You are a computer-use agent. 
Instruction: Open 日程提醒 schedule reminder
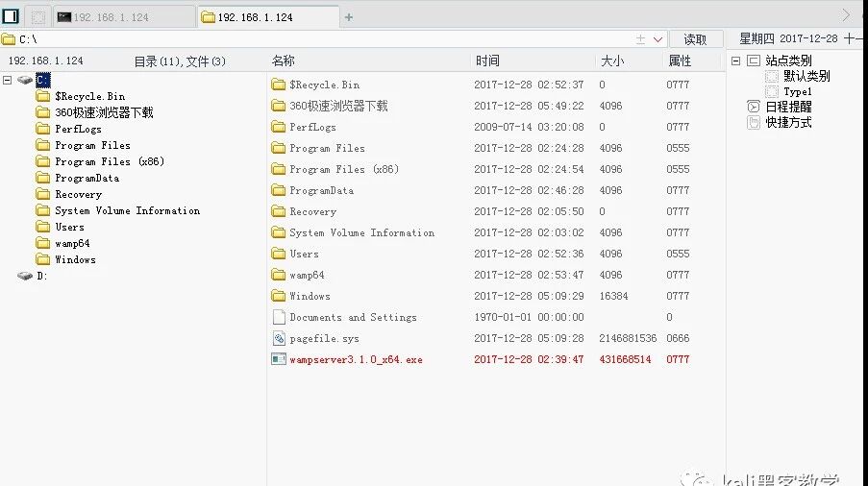click(x=788, y=107)
